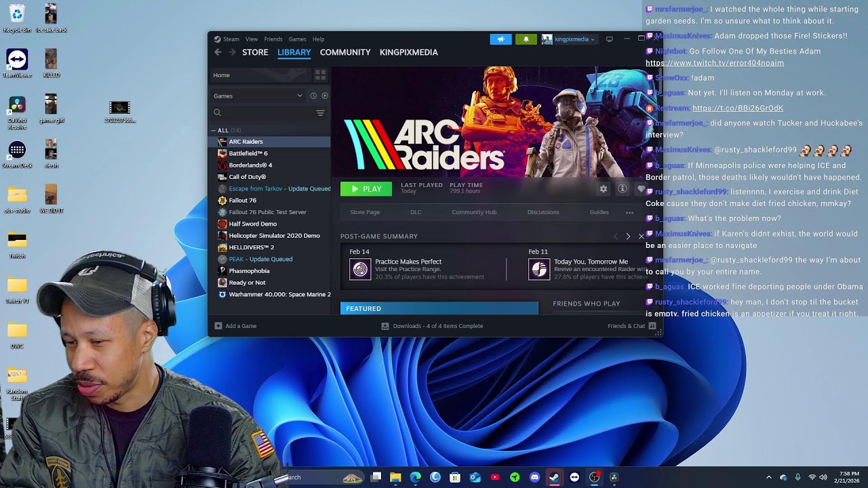The image size is (868, 488).
Task: Open the KINGPIXMEDIA profile tab
Action: [x=408, y=52]
